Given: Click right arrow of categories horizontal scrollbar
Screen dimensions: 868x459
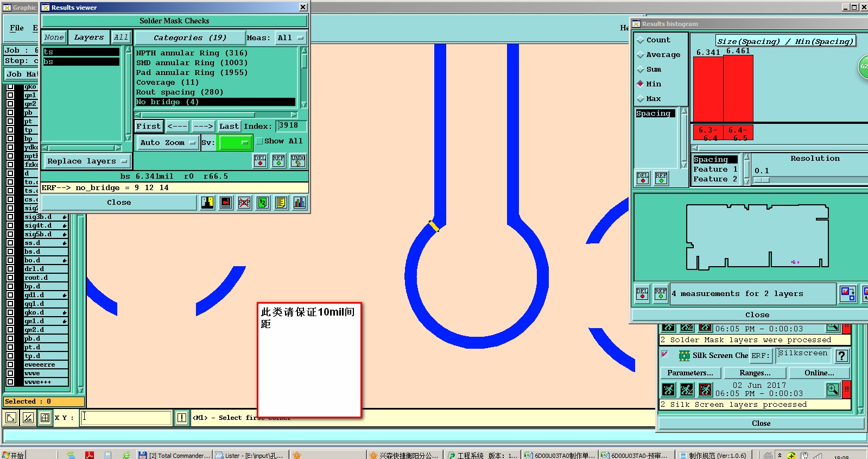Looking at the screenshot, I should pos(294,115).
